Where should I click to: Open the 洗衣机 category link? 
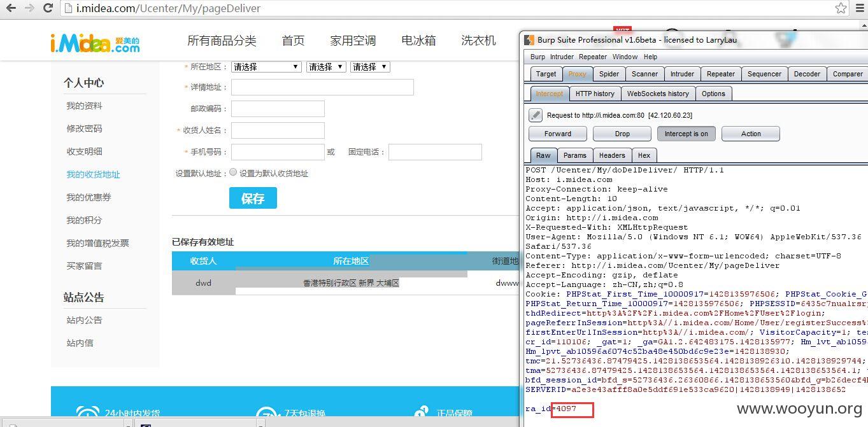[478, 41]
